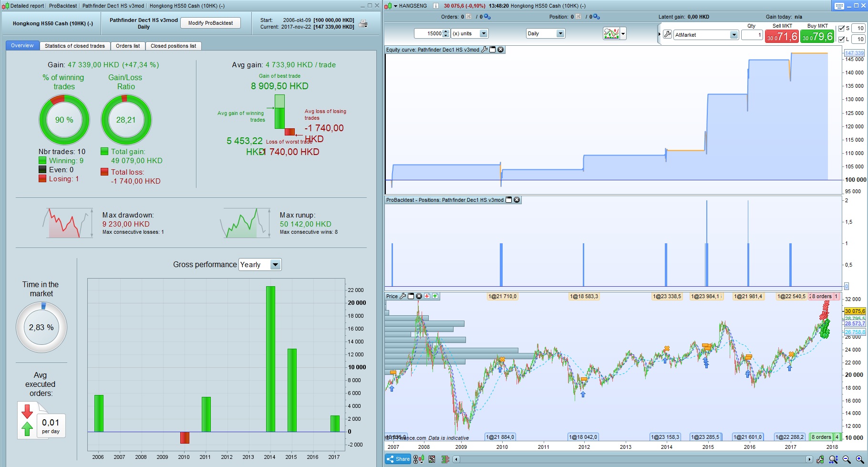Close the ProBacktest Positions panel

pyautogui.click(x=517, y=200)
